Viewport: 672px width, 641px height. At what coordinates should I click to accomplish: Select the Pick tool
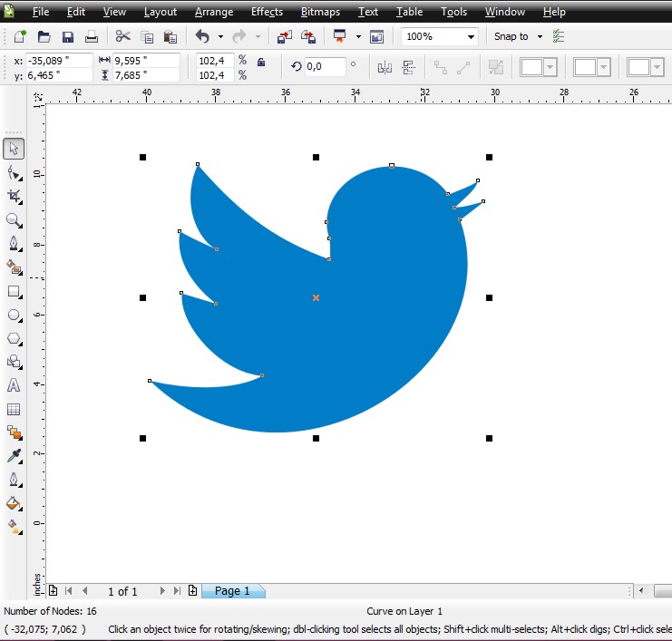point(14,149)
